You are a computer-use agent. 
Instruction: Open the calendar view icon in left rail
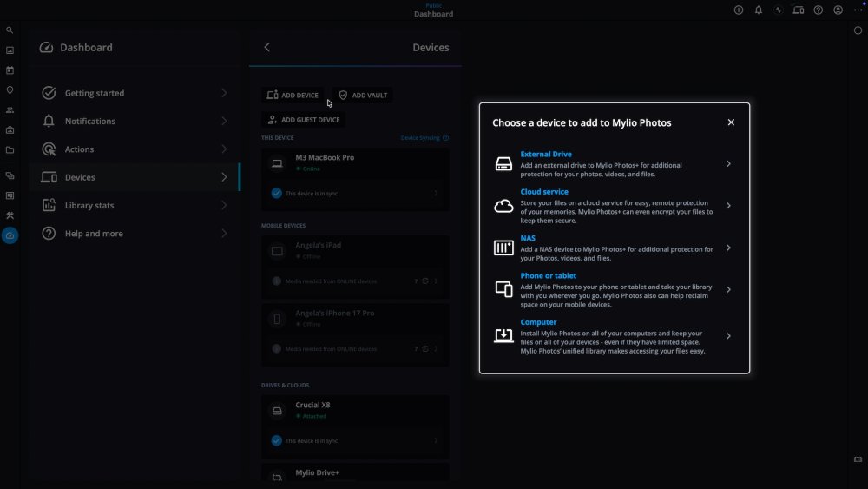click(10, 70)
